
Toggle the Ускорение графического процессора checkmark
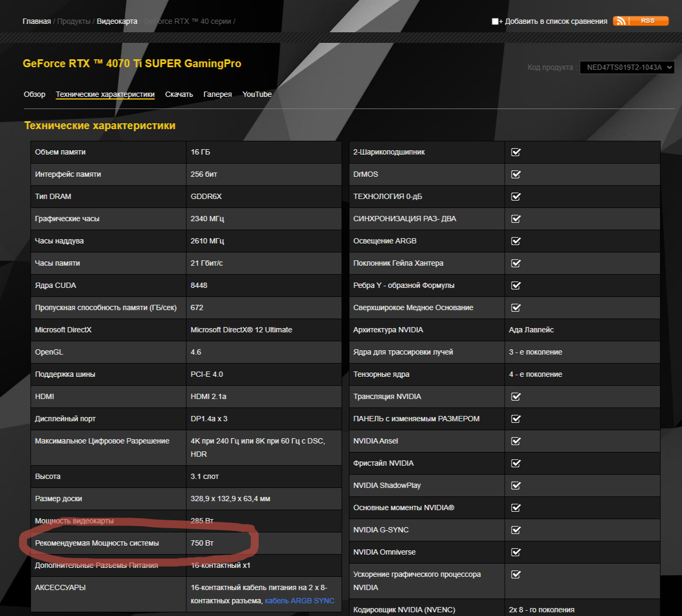click(516, 575)
